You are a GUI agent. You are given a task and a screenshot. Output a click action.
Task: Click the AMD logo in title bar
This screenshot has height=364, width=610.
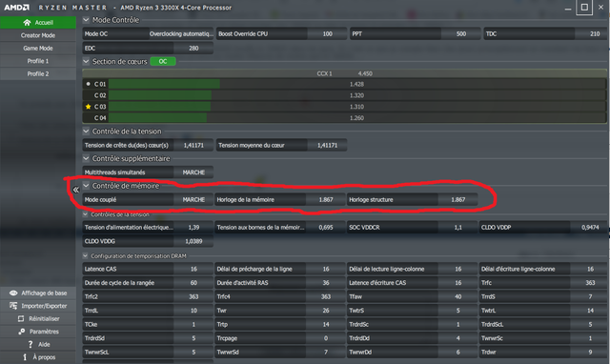pos(16,8)
